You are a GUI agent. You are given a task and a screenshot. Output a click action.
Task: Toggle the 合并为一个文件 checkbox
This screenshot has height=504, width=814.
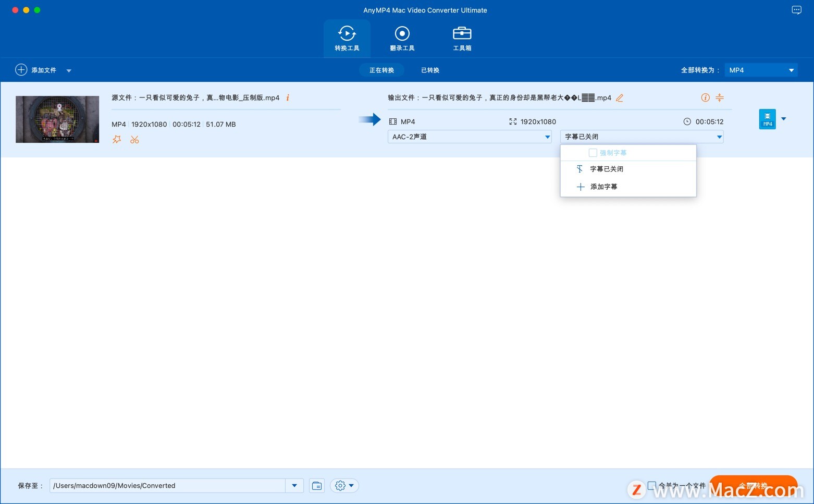[x=652, y=485]
